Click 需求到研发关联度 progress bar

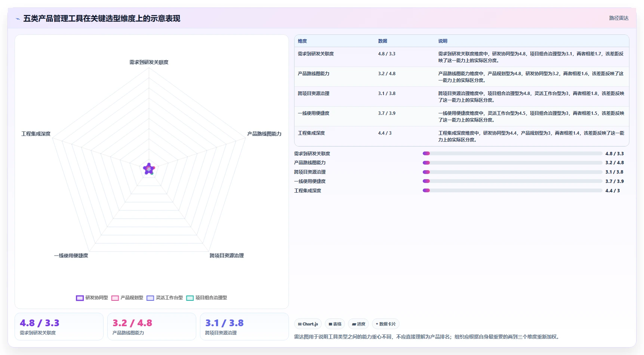coord(512,153)
